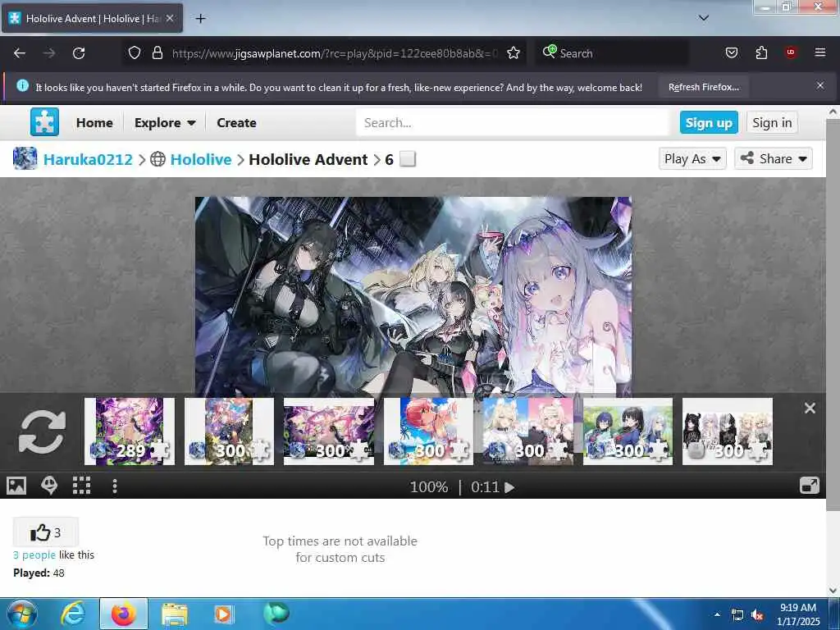Click the Sign up button
This screenshot has width=840, height=630.
click(x=709, y=123)
